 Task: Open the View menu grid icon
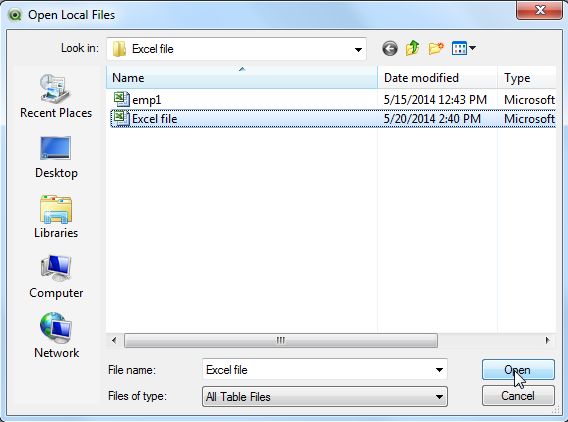pos(459,48)
